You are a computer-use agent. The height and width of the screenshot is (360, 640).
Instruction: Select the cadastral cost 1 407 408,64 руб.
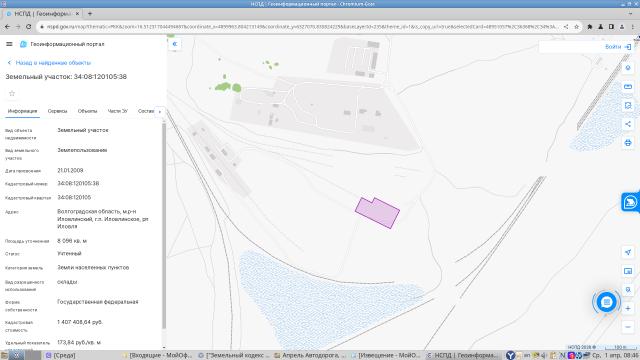[80, 322]
